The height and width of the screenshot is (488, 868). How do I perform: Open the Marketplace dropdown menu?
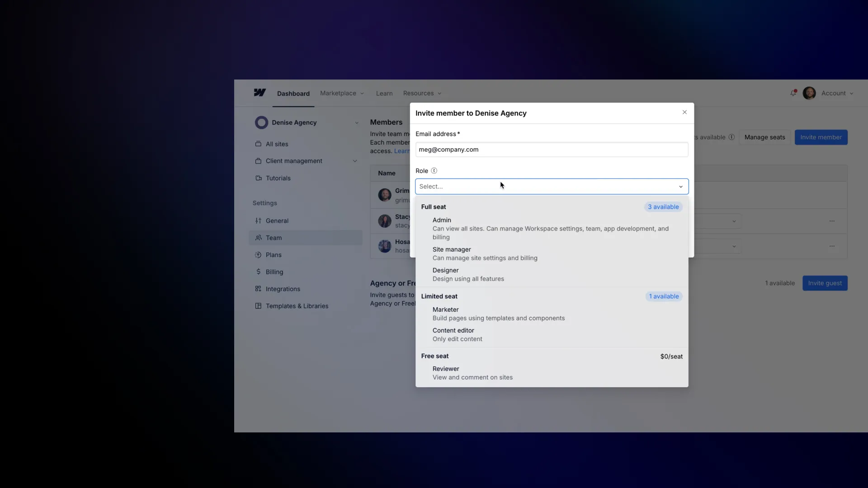[342, 94]
